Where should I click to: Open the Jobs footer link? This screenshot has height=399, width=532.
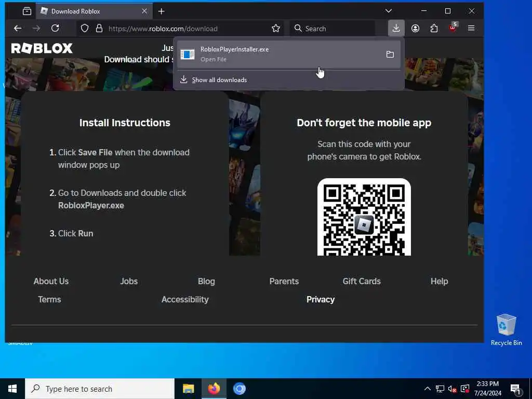pyautogui.click(x=129, y=281)
